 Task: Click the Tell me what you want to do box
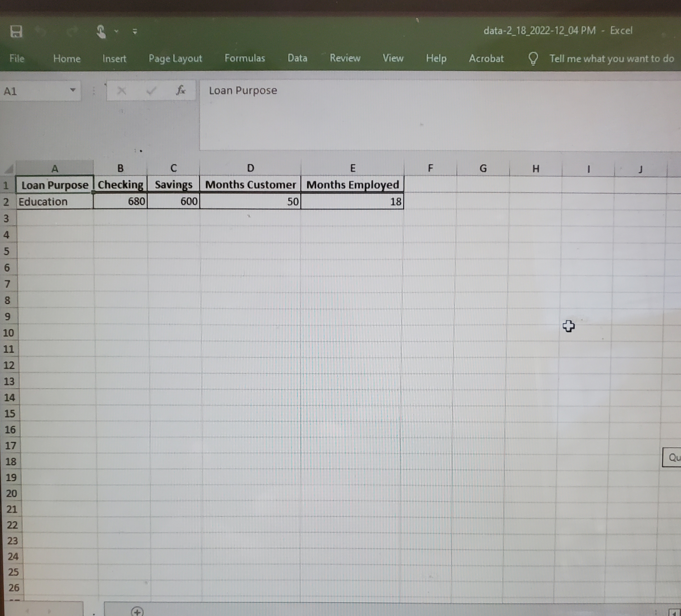pyautogui.click(x=611, y=59)
